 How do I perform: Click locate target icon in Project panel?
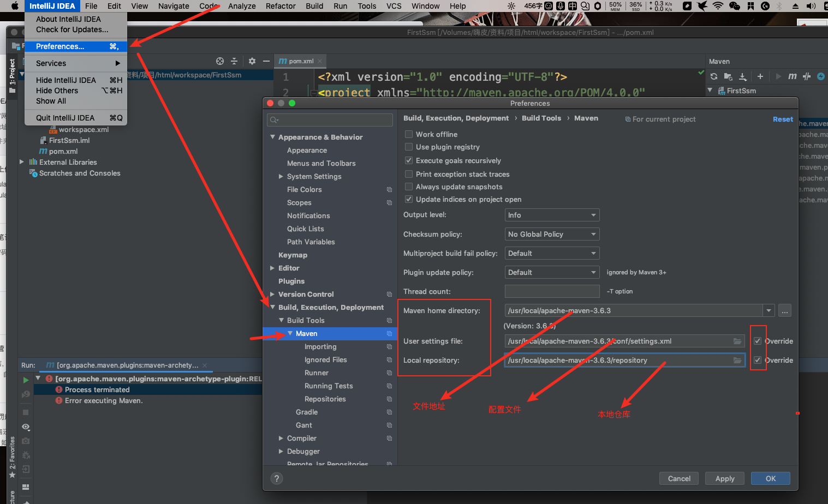coord(220,61)
